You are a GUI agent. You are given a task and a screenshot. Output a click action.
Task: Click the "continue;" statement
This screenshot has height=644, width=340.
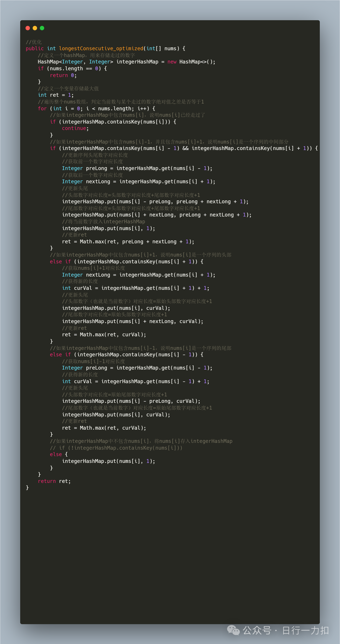coord(75,128)
